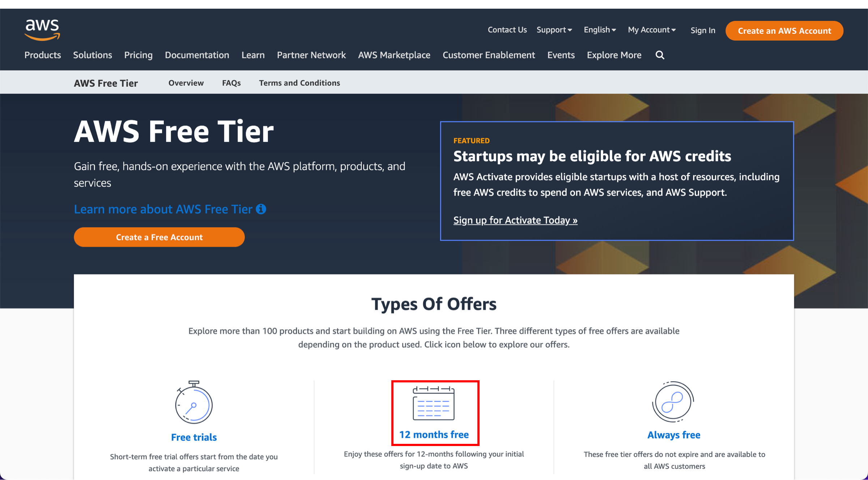Click the AWS Free Tier nav item
The image size is (868, 480).
(x=106, y=83)
